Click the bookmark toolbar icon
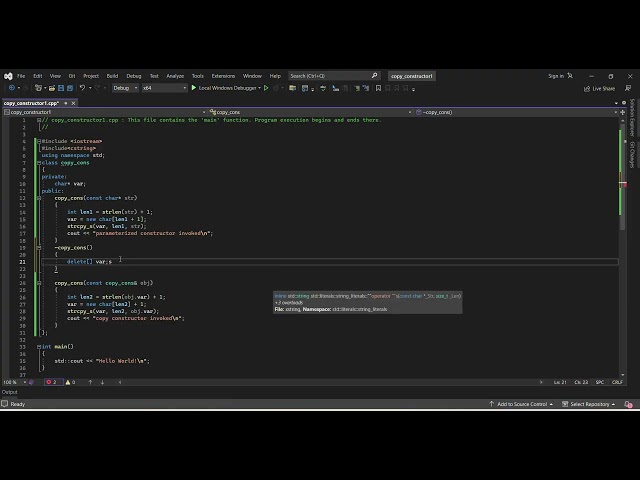The width and height of the screenshot is (640, 480). [x=378, y=88]
